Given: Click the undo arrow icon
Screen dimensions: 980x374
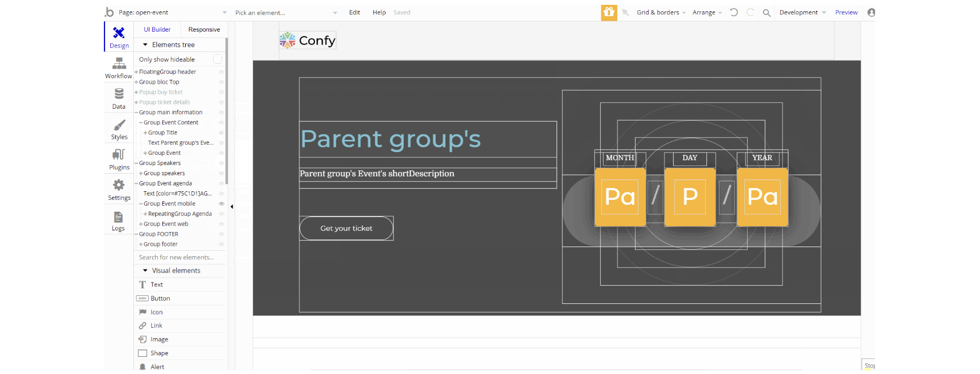Looking at the screenshot, I should (734, 12).
